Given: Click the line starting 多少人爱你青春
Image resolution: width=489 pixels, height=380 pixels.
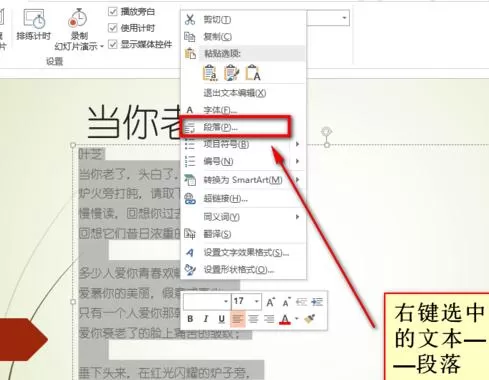Looking at the screenshot, I should (x=129, y=273).
